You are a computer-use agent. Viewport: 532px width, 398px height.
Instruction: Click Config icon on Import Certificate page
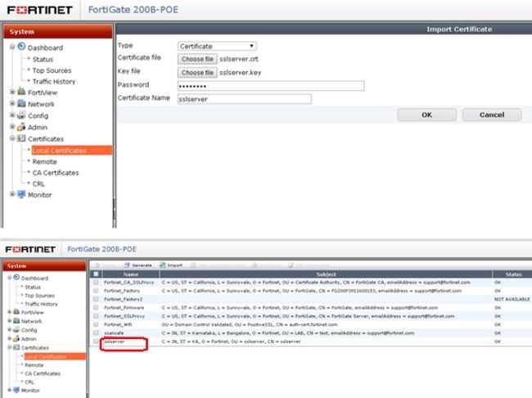21,115
